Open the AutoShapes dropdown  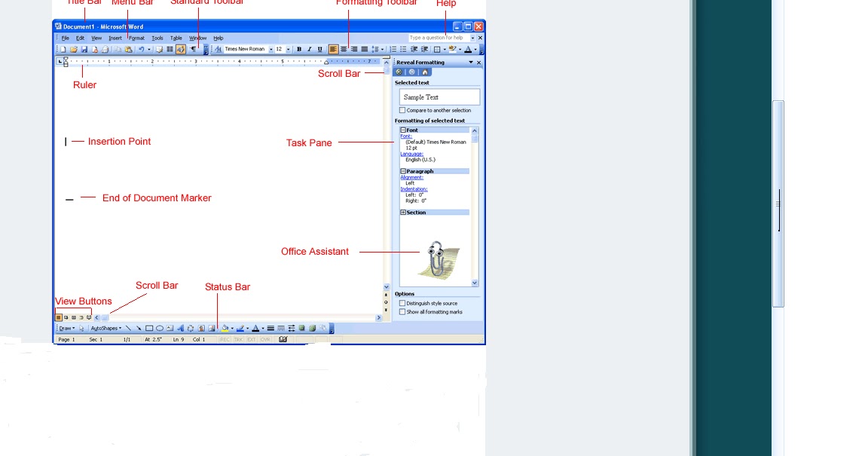click(x=105, y=328)
